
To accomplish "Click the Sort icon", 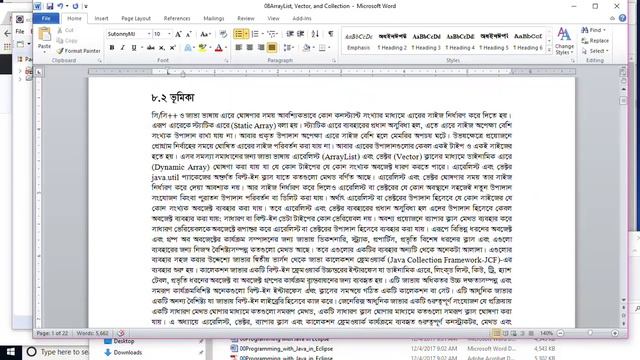I will coord(315,34).
